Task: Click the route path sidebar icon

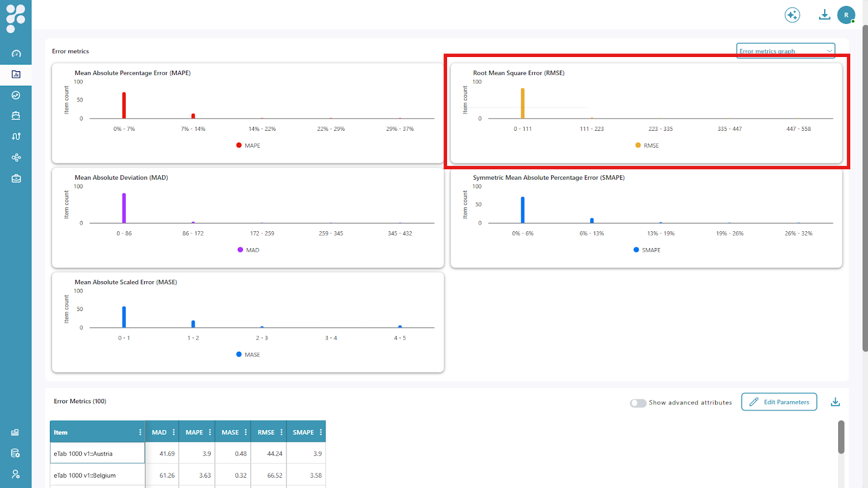Action: point(16,136)
